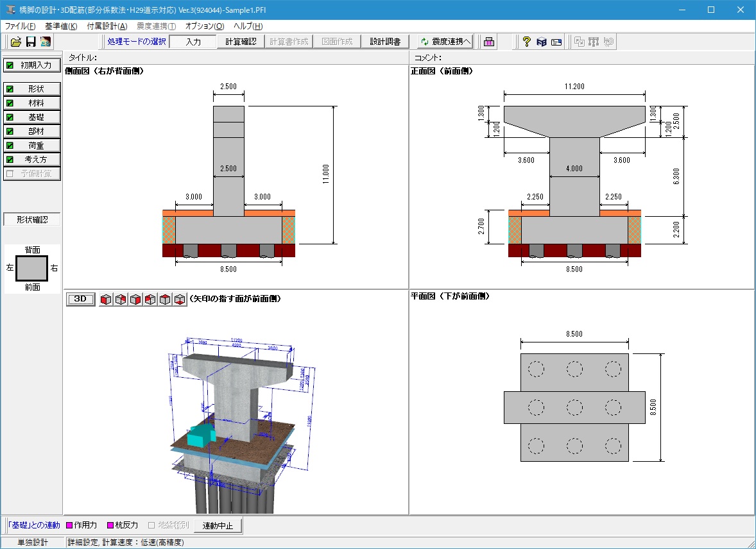
Task: Open the 考え方 input button
Action: tap(32, 160)
